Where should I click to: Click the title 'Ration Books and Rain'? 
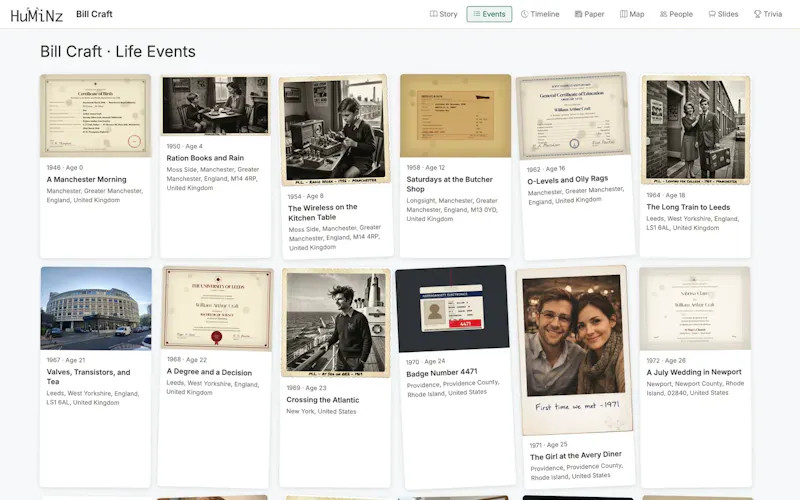[x=205, y=158]
